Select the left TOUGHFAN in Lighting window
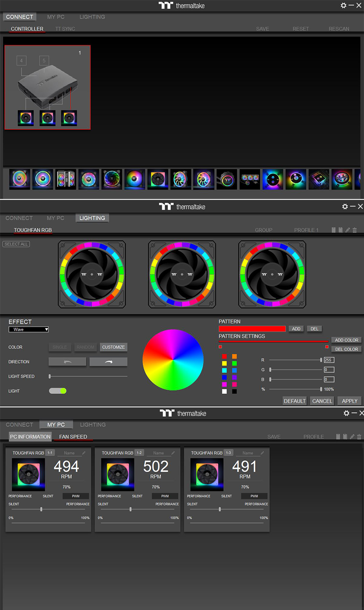Image resolution: width=364 pixels, height=610 pixels. tap(92, 275)
